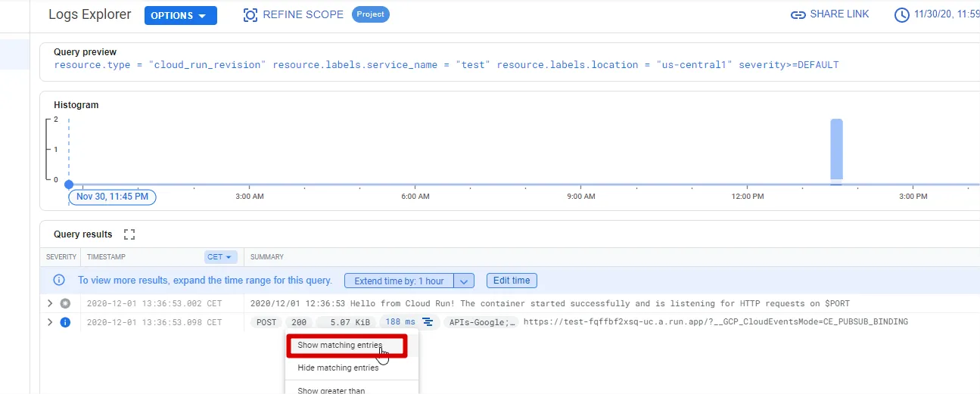This screenshot has height=394, width=980.
Task: Click timestamp 2020-12-01 13:36:53.098 CET
Action: pyautogui.click(x=154, y=322)
